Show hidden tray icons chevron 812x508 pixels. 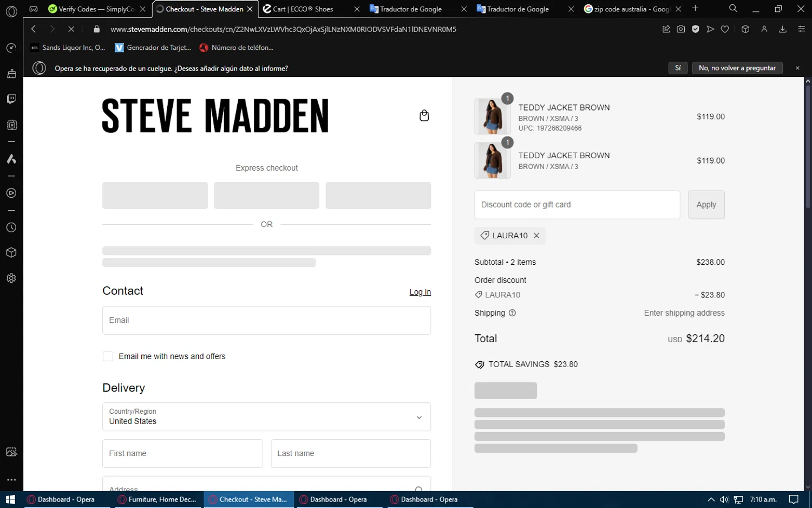(x=711, y=499)
